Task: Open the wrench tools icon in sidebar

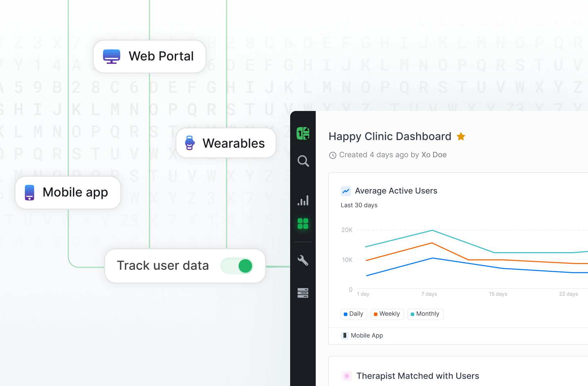Action: pyautogui.click(x=303, y=261)
